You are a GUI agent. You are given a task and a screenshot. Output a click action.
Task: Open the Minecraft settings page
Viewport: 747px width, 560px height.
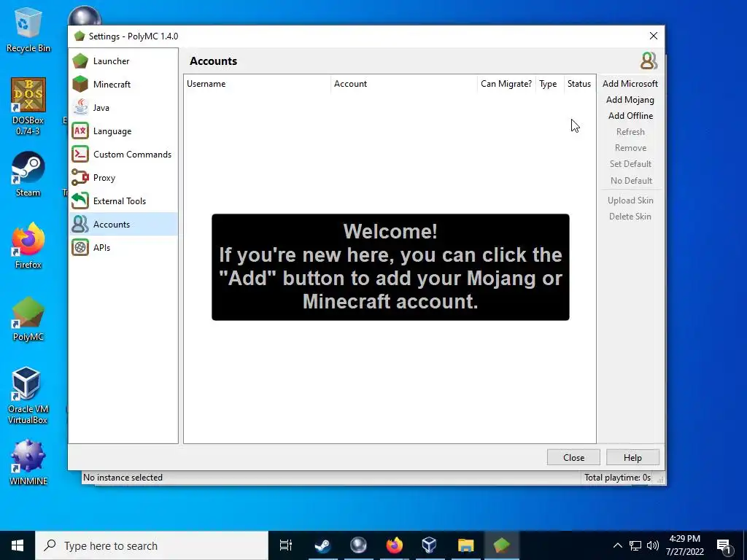123,85
